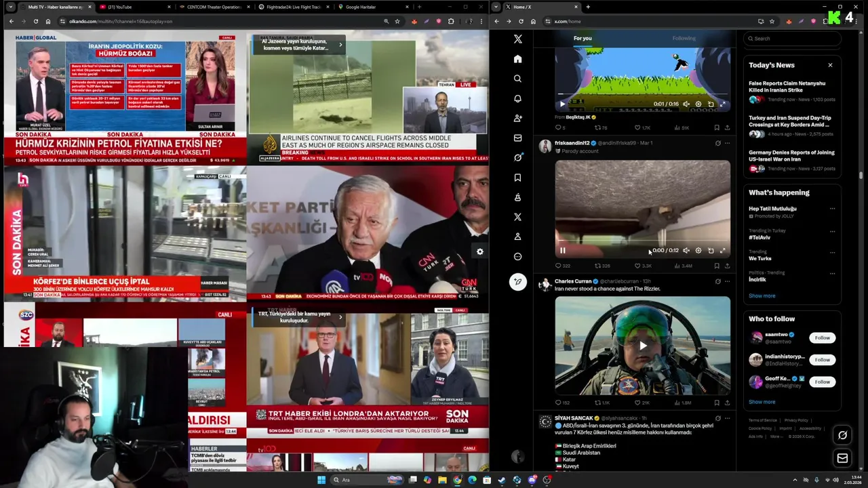This screenshot has height=488, width=868.
Task: Open Notifications bell in X sidebar
Action: (x=517, y=98)
